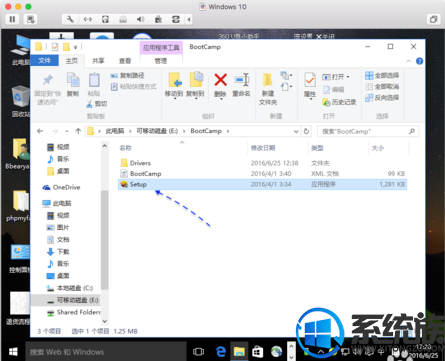Click the 粘贴 paste icon
Screen dimensions: 445x361
coord(94,80)
